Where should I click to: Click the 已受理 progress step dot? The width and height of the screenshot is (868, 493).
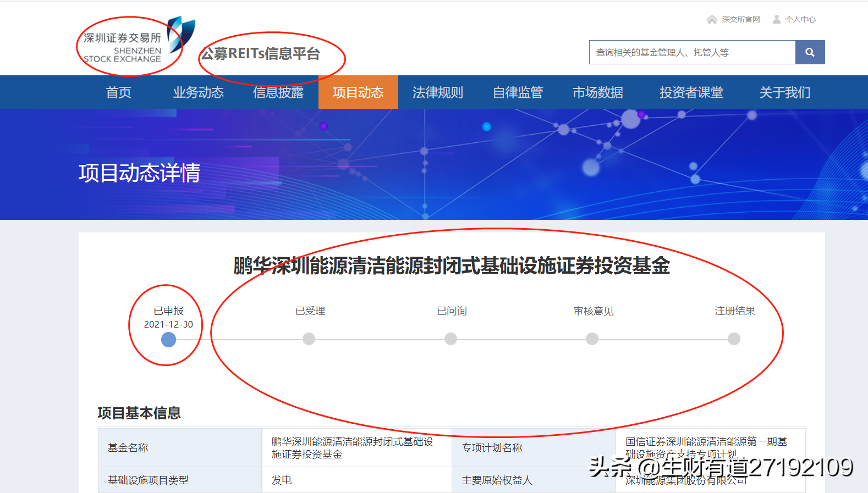[x=309, y=339]
